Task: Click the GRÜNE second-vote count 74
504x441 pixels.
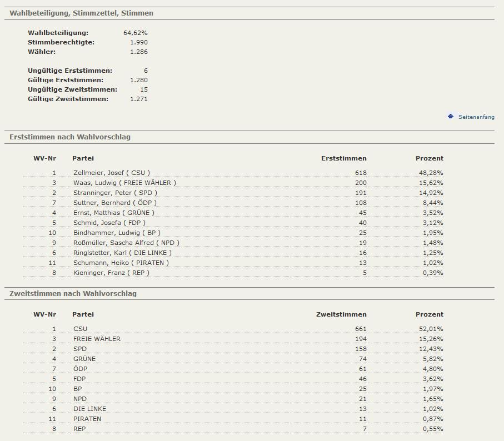Action: [362, 359]
